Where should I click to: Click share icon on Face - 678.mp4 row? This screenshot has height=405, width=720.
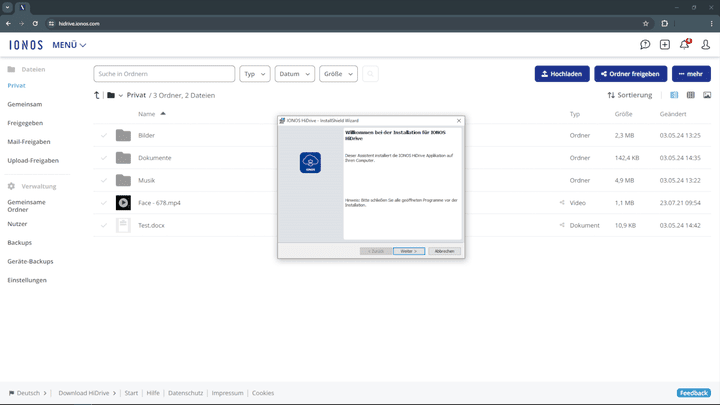point(562,202)
